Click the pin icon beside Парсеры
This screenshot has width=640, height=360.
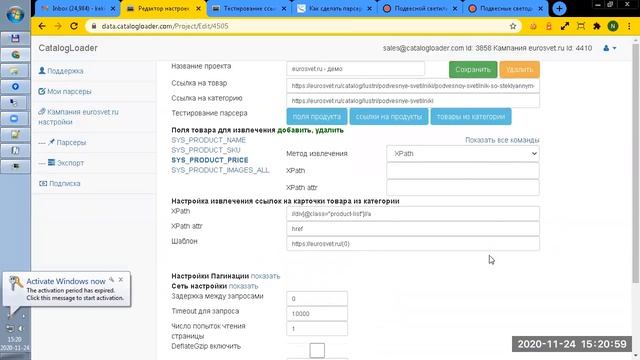click(x=51, y=142)
